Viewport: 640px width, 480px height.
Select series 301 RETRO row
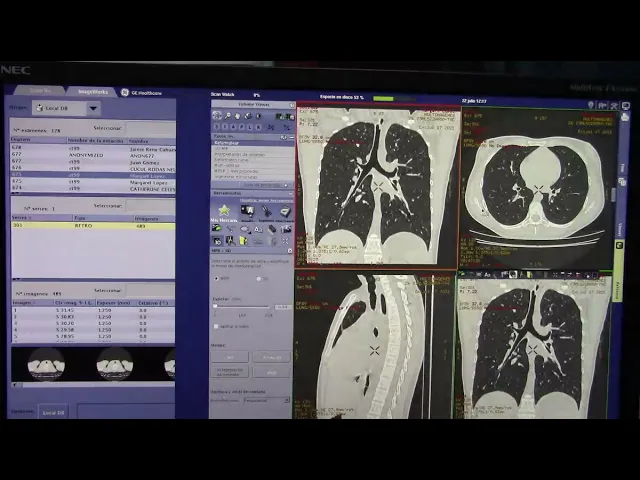93,225
